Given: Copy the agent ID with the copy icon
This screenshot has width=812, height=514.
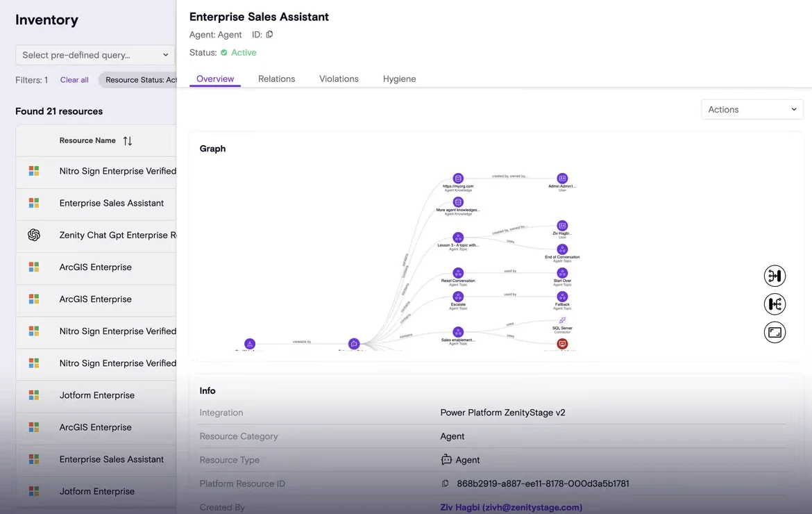Looking at the screenshot, I should pos(269,35).
